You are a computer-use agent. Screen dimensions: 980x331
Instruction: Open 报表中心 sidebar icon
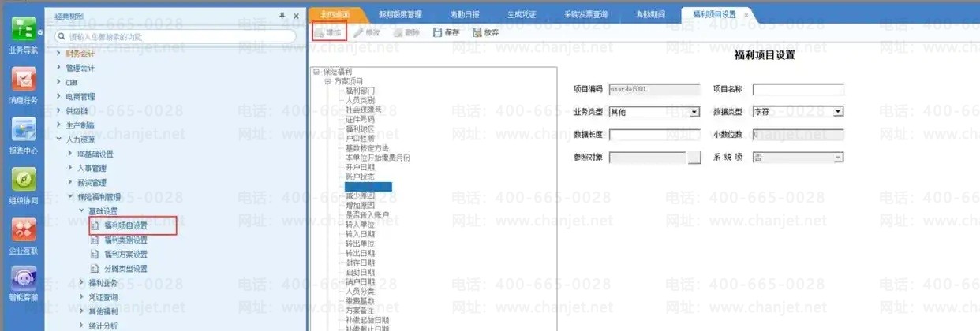click(22, 130)
